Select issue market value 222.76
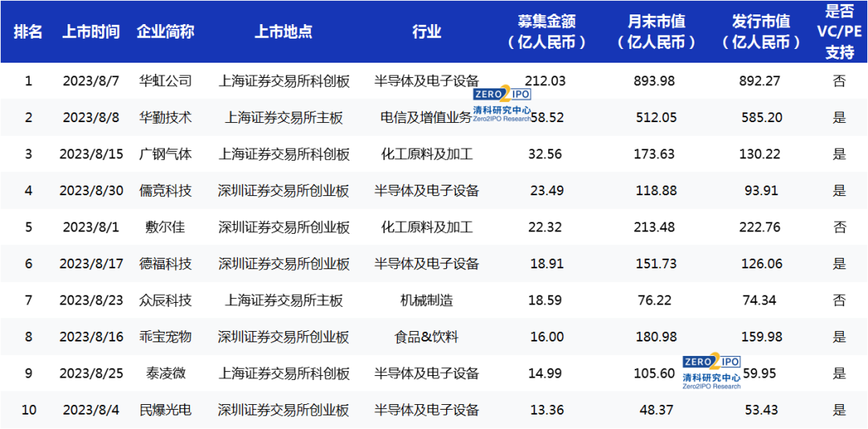868x429 pixels. click(761, 227)
